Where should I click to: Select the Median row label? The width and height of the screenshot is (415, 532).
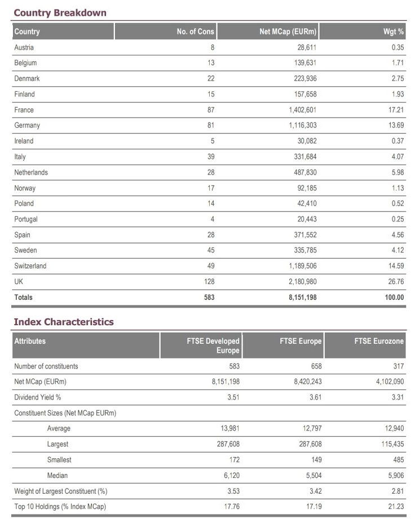58,475
